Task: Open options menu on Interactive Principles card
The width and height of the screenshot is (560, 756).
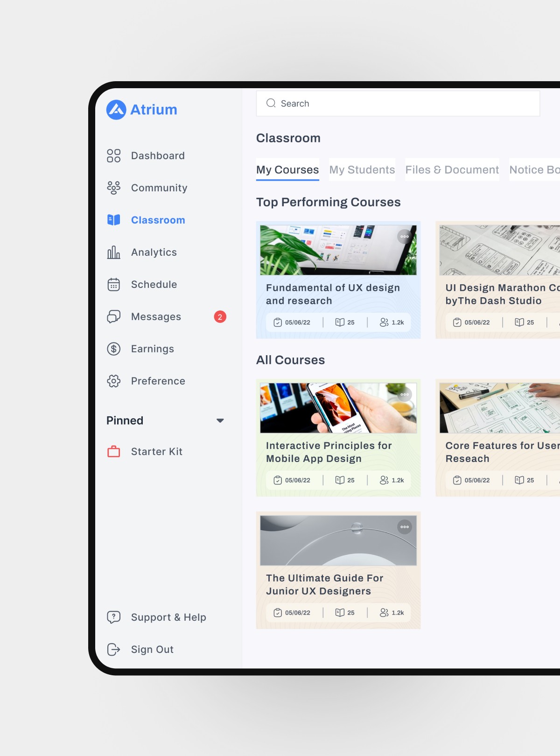Action: click(405, 394)
